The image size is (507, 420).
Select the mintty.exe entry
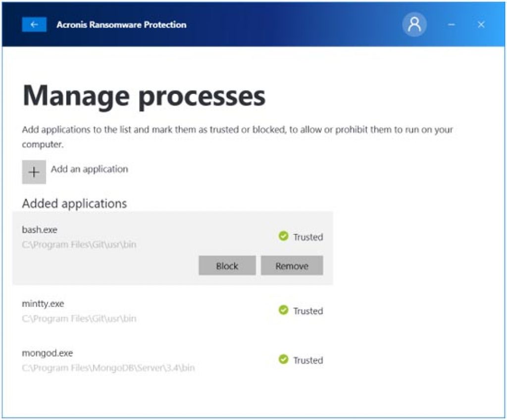[x=44, y=303]
